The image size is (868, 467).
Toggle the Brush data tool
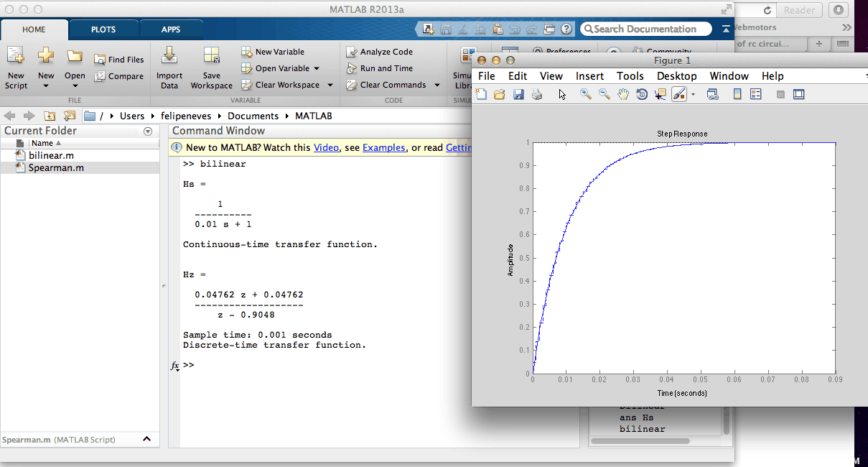[678, 94]
